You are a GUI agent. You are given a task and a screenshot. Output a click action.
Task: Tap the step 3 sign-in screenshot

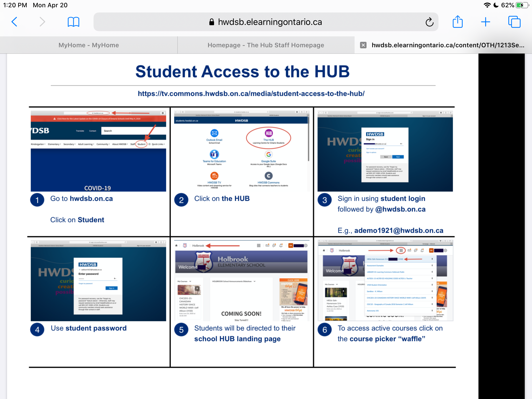385,151
